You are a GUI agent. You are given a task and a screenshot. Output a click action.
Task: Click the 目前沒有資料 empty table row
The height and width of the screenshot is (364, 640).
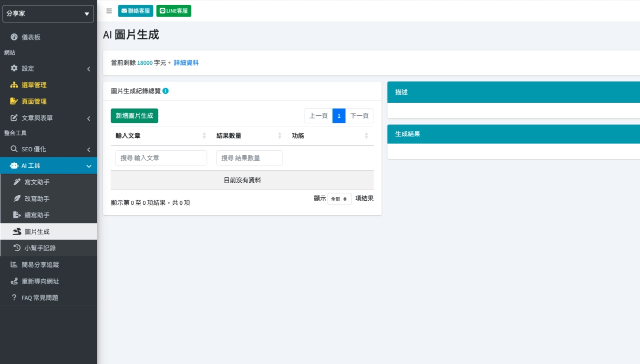(x=242, y=180)
